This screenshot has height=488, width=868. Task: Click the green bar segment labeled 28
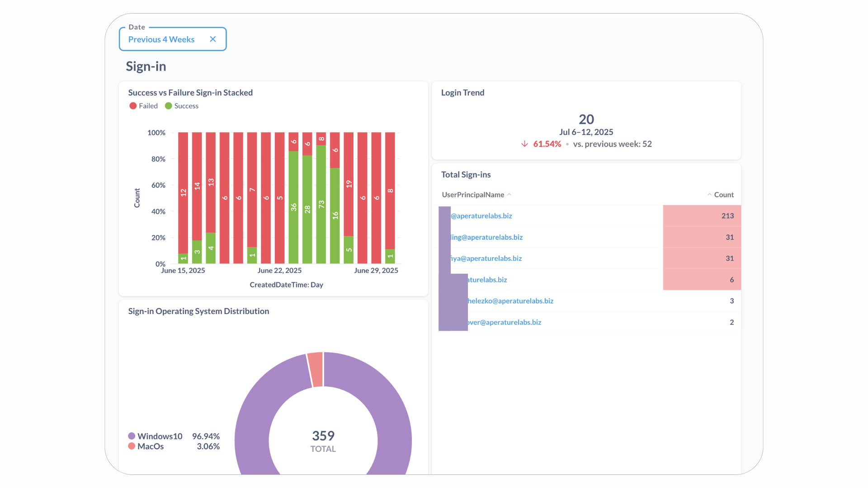[x=307, y=209]
